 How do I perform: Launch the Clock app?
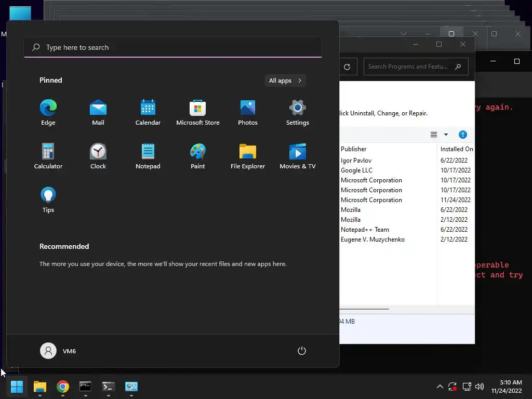coord(98,156)
